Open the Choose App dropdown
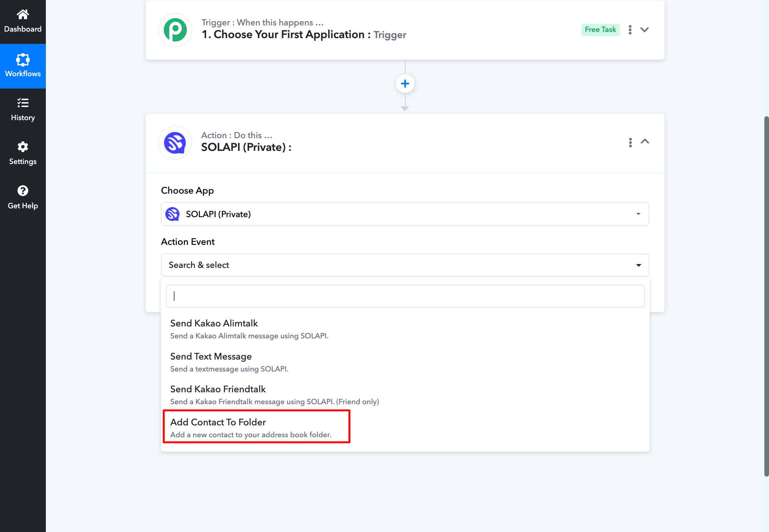The image size is (769, 532). click(405, 214)
